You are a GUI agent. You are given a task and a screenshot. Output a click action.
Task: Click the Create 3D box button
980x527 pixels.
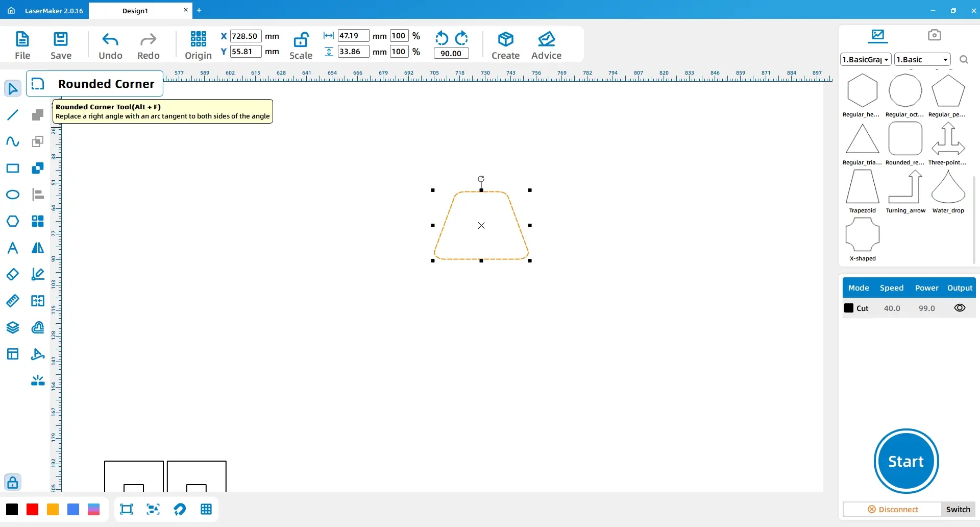coord(505,45)
